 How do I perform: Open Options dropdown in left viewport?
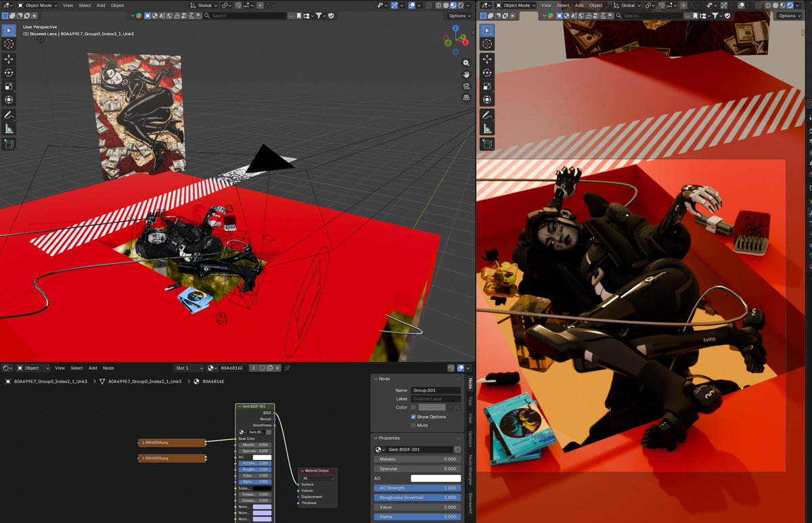tap(460, 16)
